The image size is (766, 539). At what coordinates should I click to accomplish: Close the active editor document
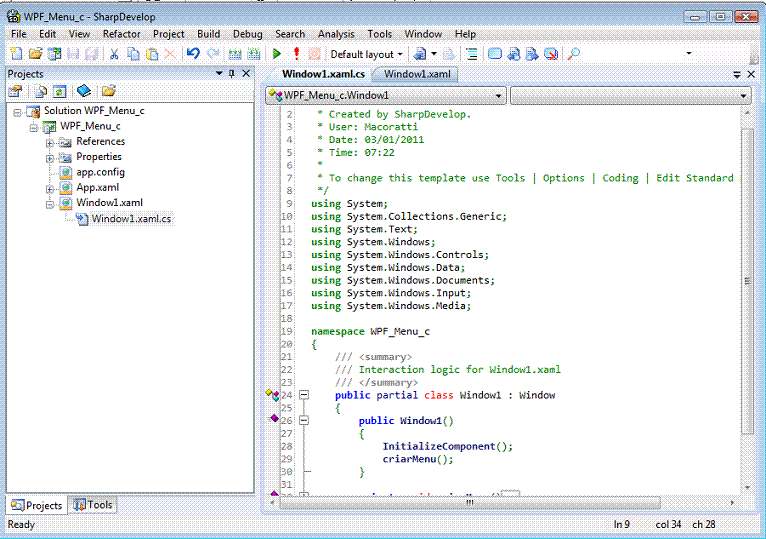[x=751, y=74]
